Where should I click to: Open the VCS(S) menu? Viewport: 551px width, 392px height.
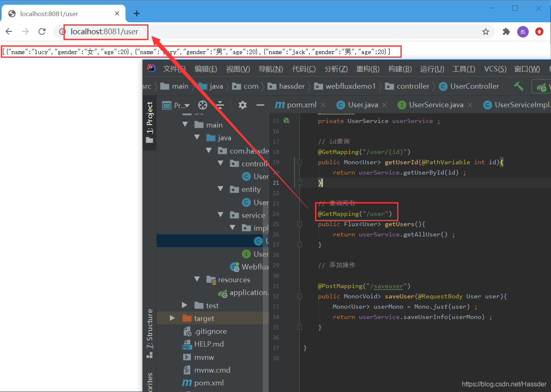[495, 69]
